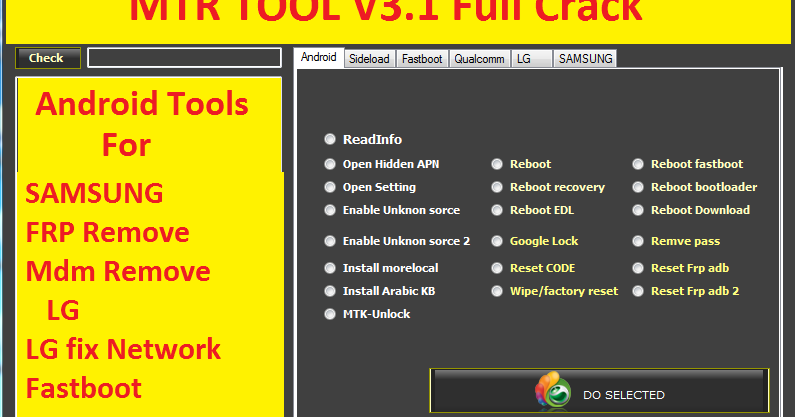Choose the Reboot recovery option

click(497, 187)
